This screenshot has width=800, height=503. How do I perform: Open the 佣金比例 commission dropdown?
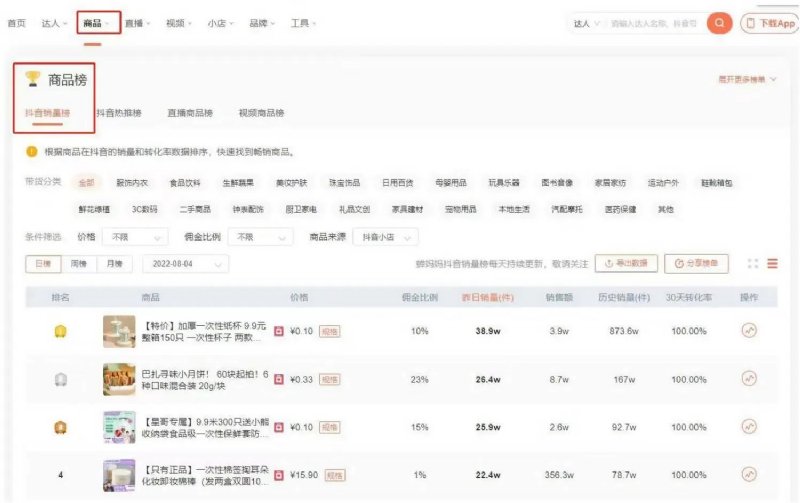click(260, 237)
